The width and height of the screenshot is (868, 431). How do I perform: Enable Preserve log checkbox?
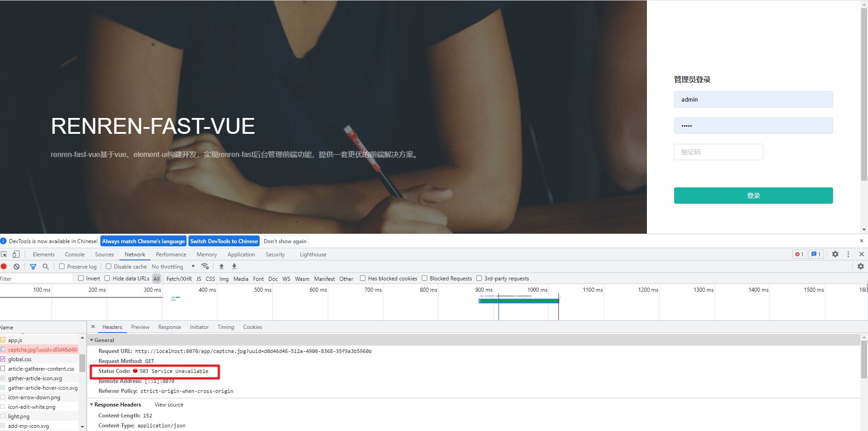[x=62, y=267]
